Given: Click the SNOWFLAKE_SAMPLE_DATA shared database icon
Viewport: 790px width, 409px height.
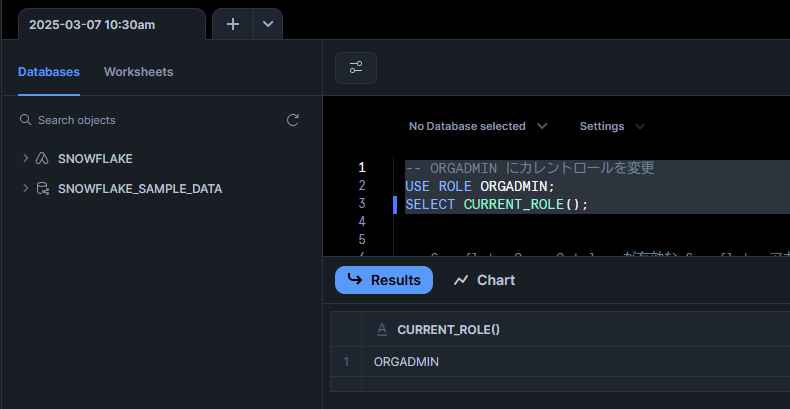Looking at the screenshot, I should 43,189.
